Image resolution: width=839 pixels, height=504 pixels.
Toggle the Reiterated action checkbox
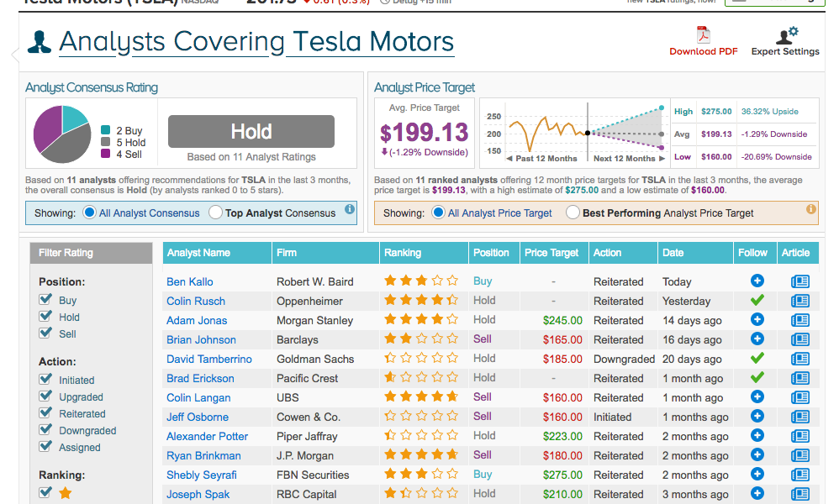[x=45, y=413]
